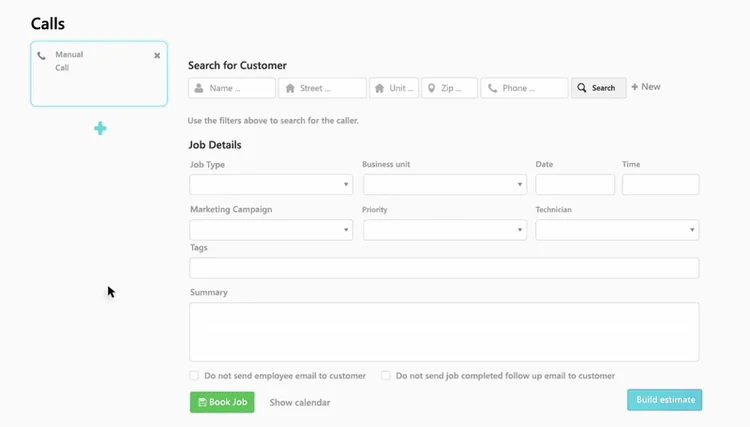This screenshot has width=750, height=427.
Task: Open the Technician dropdown
Action: tap(617, 230)
